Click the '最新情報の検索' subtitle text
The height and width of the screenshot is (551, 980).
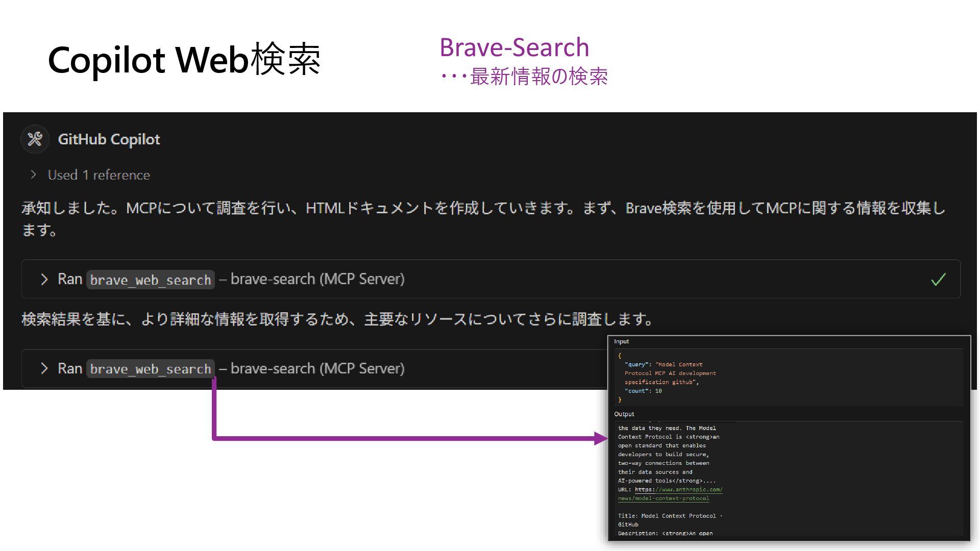[538, 77]
